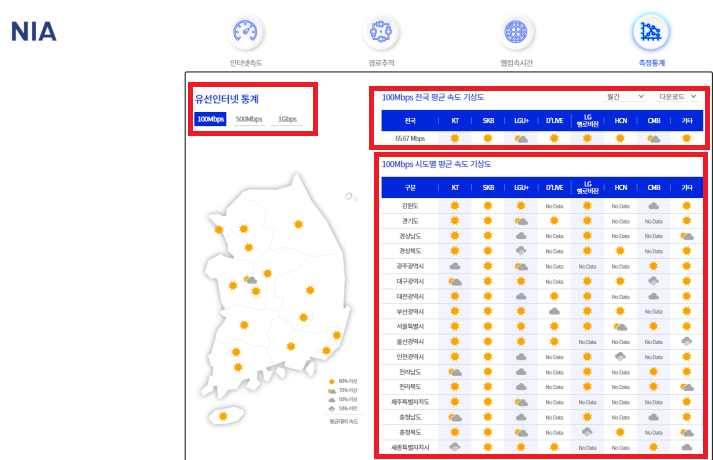This screenshot has height=460, width=713.
Task: Click the 평균대비 속도 legend caption
Action: [344, 421]
